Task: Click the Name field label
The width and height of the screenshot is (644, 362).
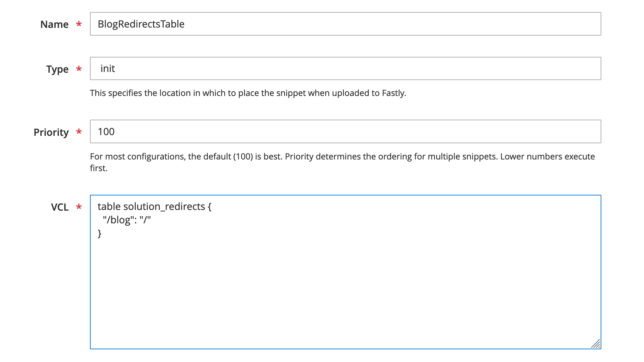Action: (x=54, y=24)
